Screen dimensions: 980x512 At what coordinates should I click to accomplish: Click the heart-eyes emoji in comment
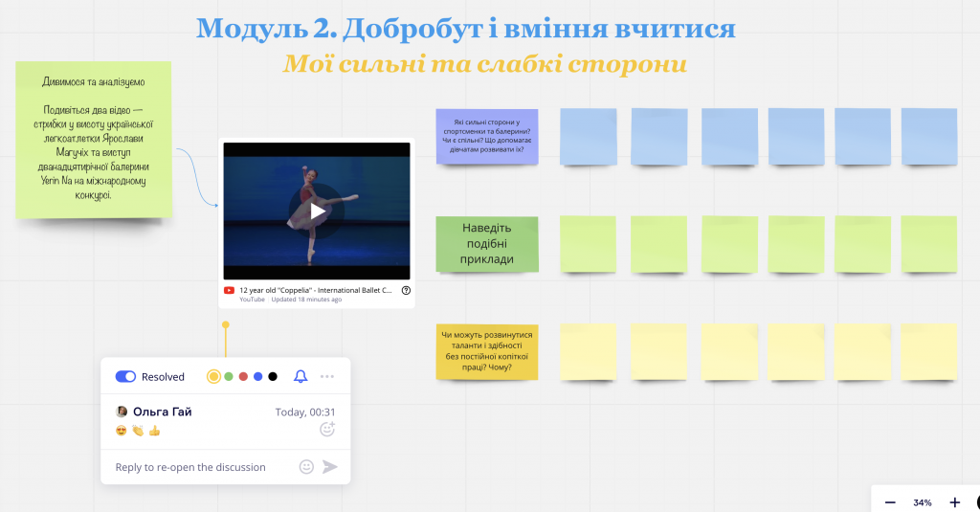tap(122, 431)
